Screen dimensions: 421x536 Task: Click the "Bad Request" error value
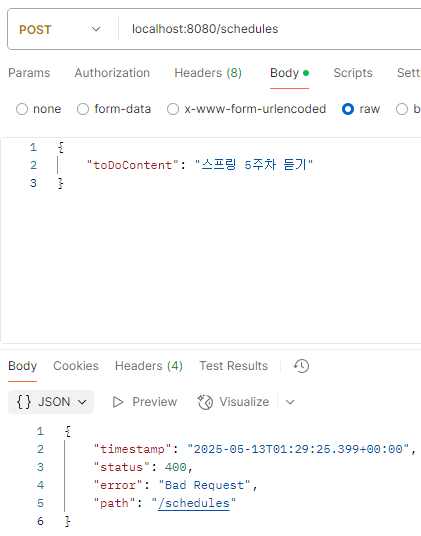(205, 485)
